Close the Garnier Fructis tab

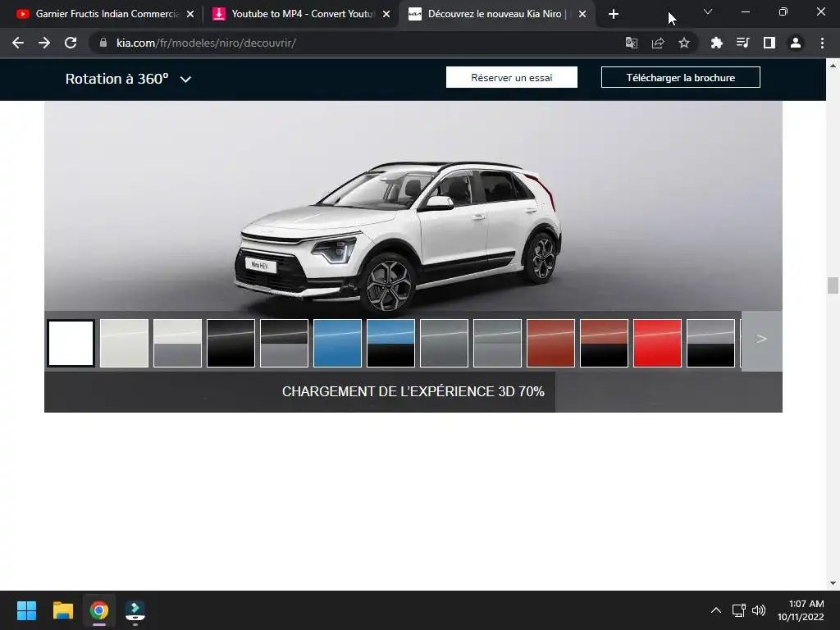point(190,14)
